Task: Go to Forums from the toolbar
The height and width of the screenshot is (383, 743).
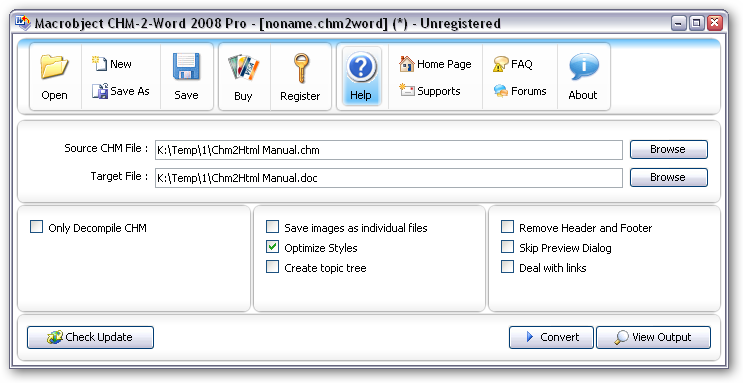Action: point(520,91)
